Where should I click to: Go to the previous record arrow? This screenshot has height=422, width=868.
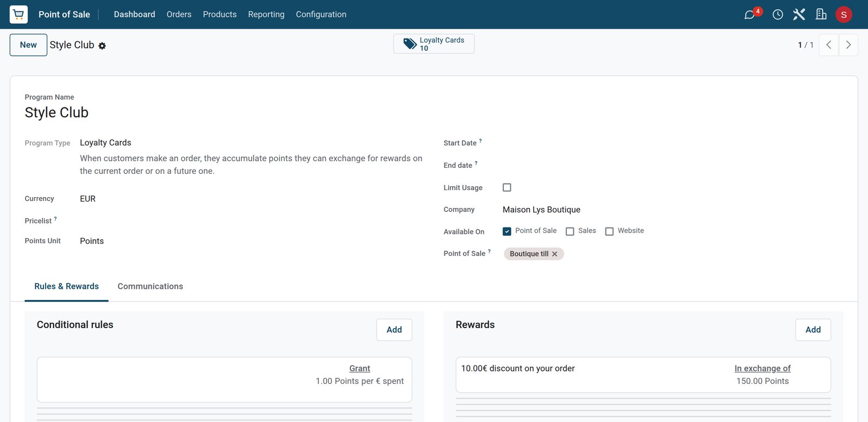(828, 45)
